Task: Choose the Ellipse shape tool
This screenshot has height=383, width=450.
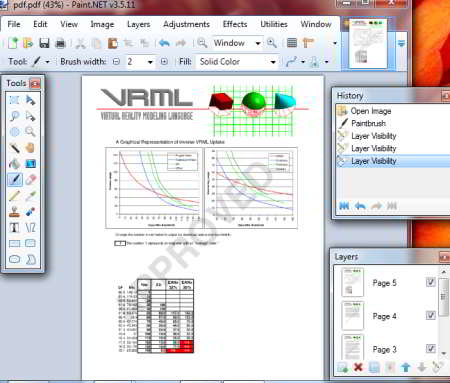Action: 15,259
